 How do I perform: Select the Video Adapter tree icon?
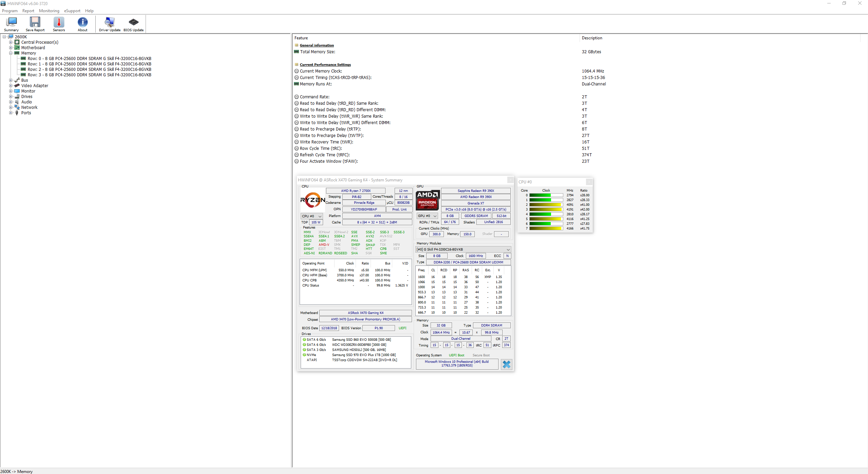[x=17, y=85]
